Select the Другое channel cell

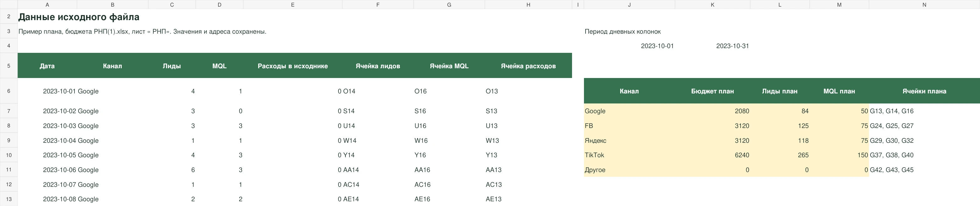tap(629, 170)
